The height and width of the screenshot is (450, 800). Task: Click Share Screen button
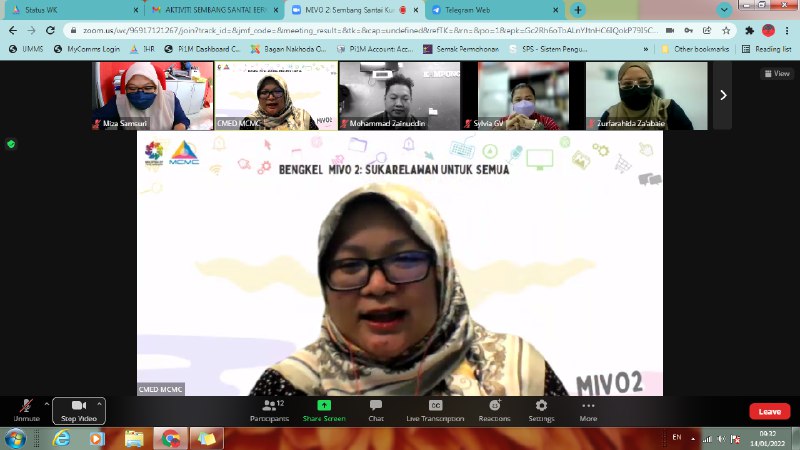(x=324, y=411)
